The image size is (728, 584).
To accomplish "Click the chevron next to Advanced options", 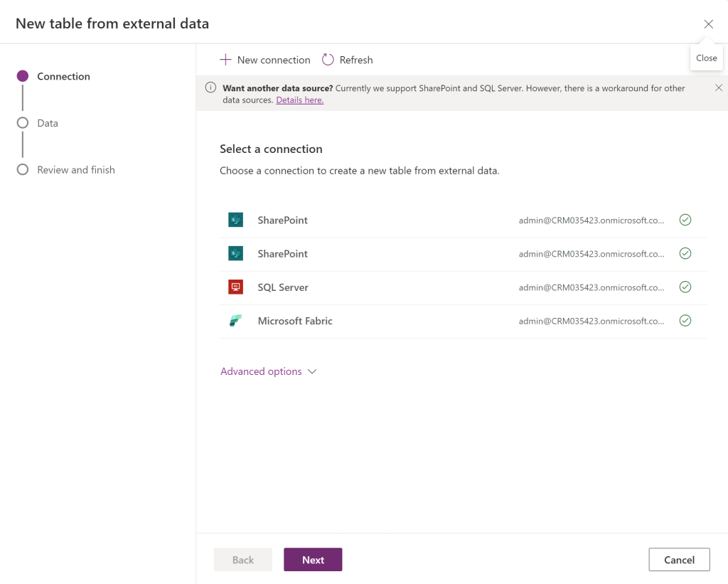I will 311,372.
